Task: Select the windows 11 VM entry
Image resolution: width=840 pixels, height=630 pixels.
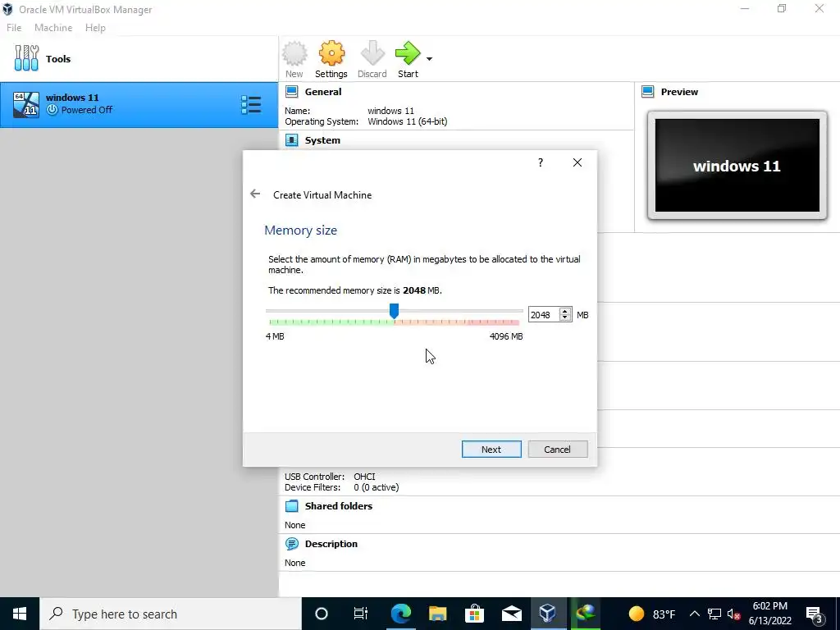Action: click(x=139, y=104)
